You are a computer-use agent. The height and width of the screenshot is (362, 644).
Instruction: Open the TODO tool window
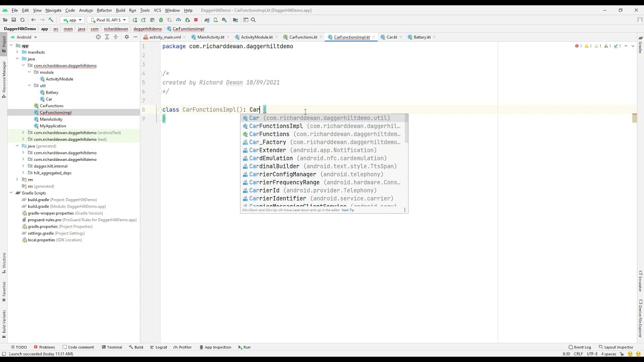click(18, 347)
